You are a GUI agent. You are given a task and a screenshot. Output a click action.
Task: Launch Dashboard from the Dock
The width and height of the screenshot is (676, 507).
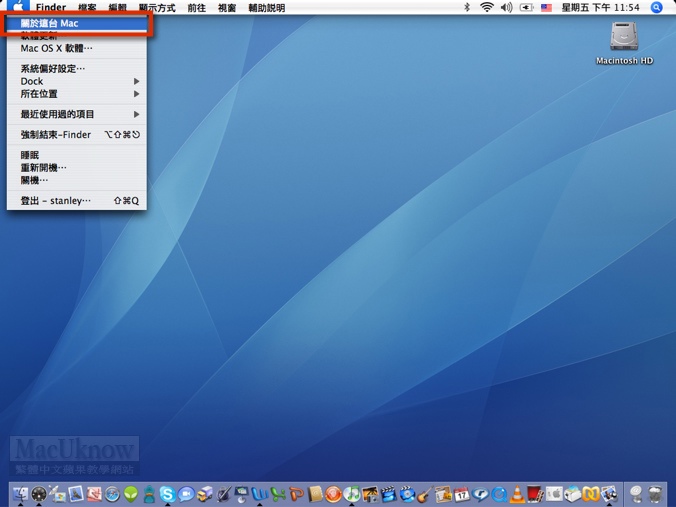[x=39, y=494]
